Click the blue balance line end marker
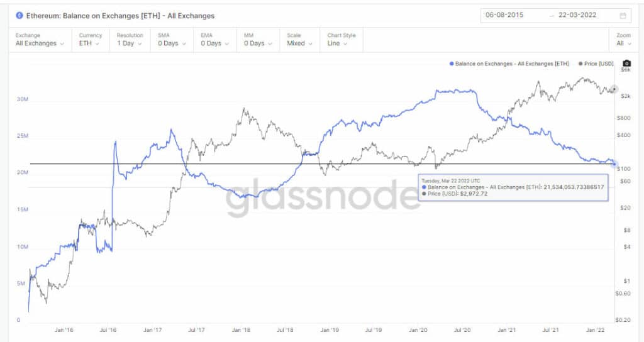 point(614,163)
